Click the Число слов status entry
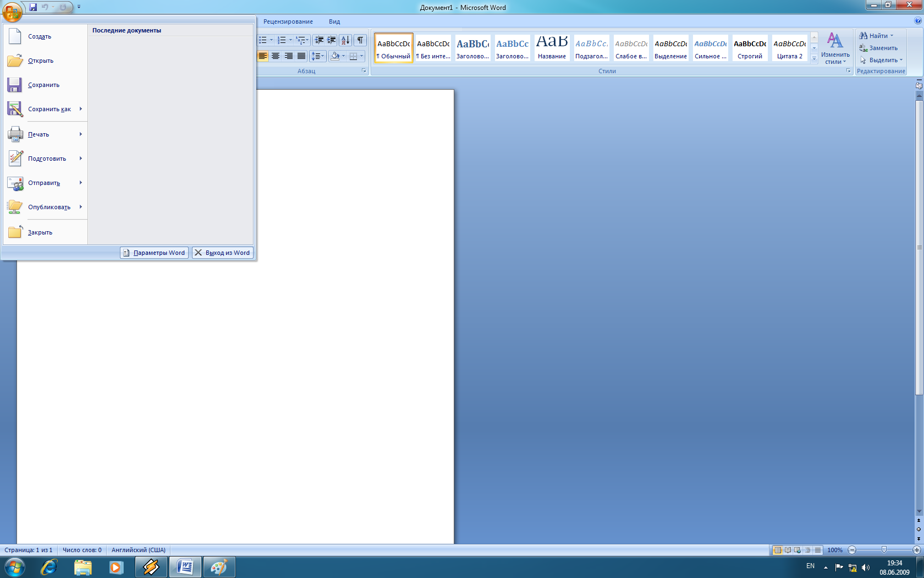The image size is (924, 578). [x=82, y=550]
